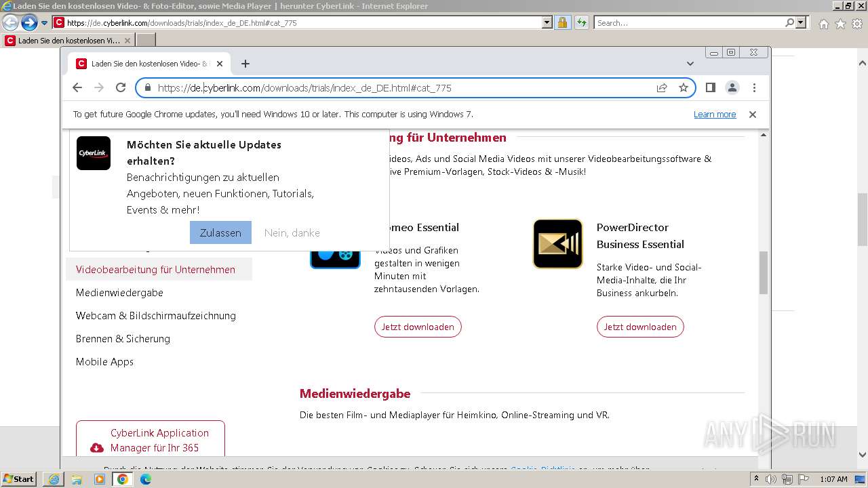Click the Medienwiedergabe section heading
Screen dimensions: 868x488
pos(355,393)
